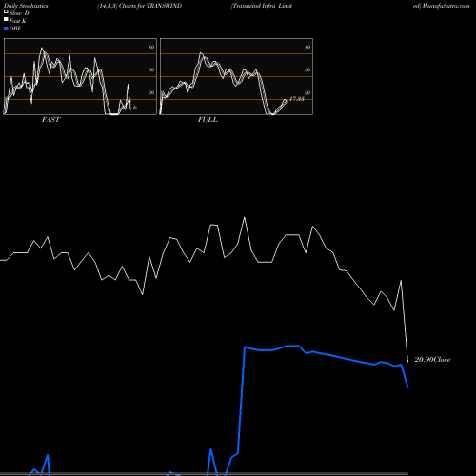Viewport: 476px width, 476px height.
Task: Click the Fast K legend label
Action: pyautogui.click(x=18, y=21)
